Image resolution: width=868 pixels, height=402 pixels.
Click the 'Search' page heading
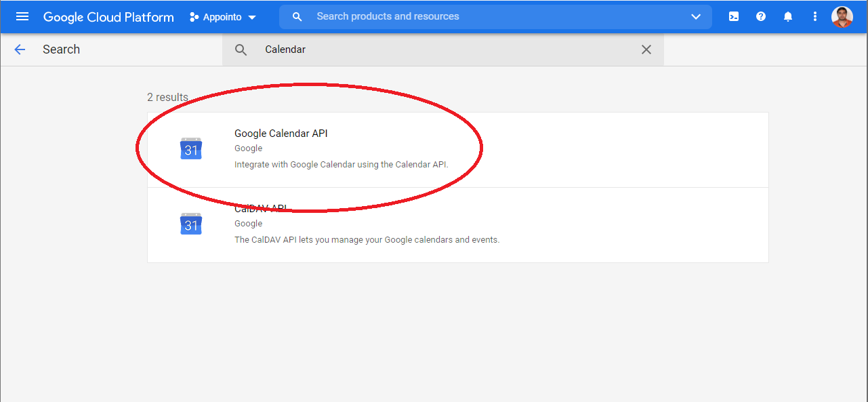(x=61, y=49)
